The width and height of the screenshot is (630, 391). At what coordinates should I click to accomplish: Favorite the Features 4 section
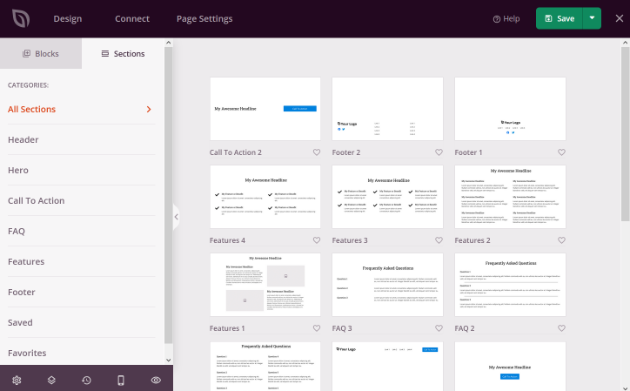pos(317,240)
